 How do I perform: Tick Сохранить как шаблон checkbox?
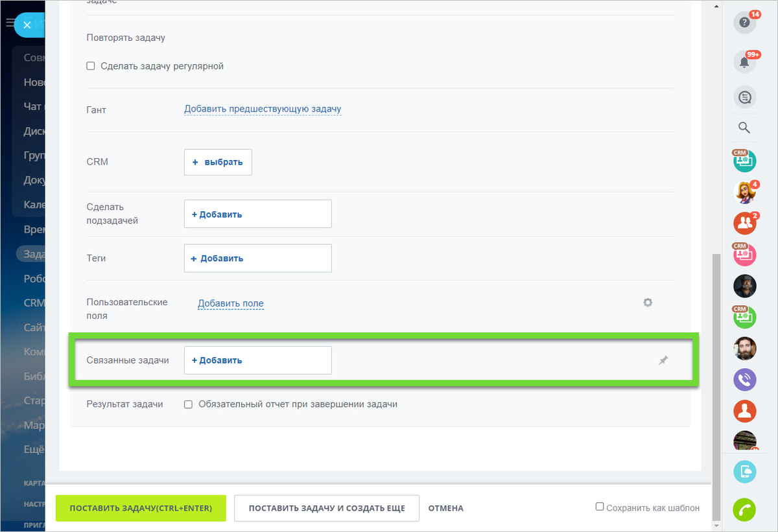(x=600, y=507)
